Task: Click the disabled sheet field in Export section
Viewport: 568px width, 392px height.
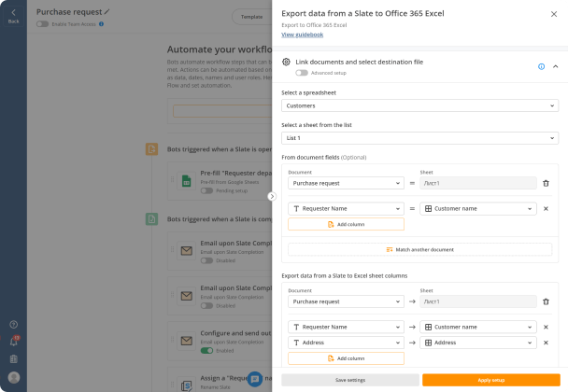Action: [x=478, y=301]
